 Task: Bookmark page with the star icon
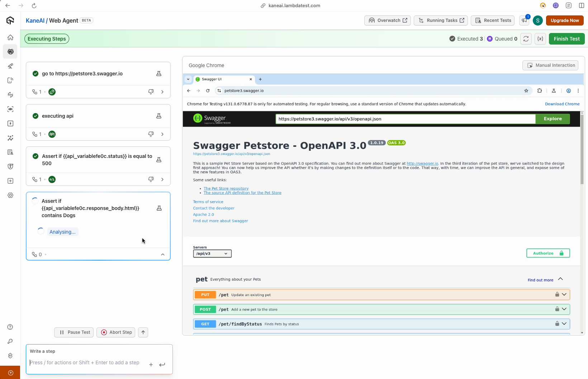tap(526, 91)
